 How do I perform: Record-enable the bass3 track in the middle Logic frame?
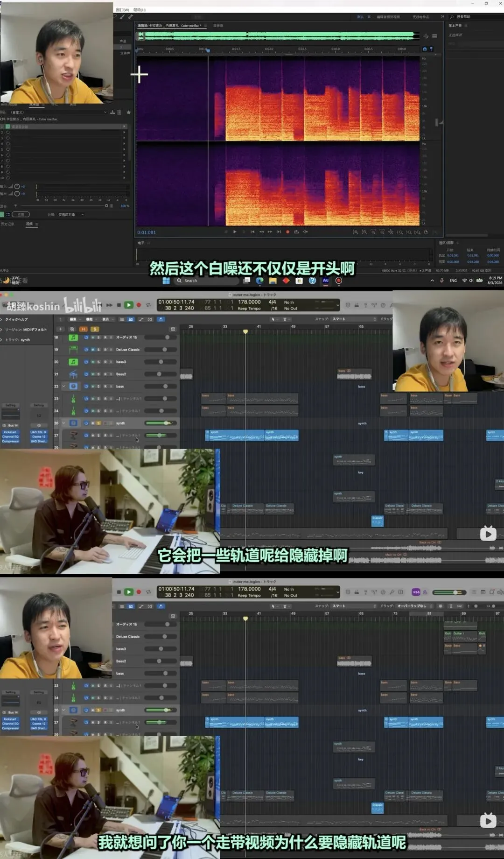(105, 362)
